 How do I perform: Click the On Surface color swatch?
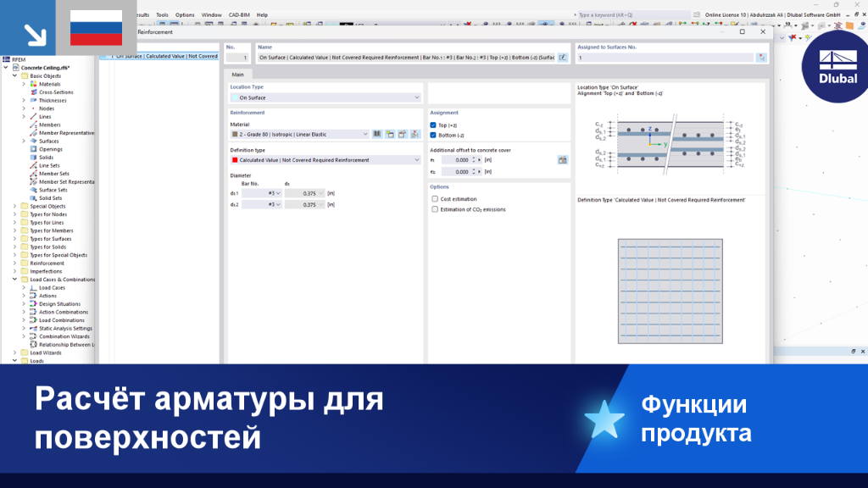[x=235, y=98]
